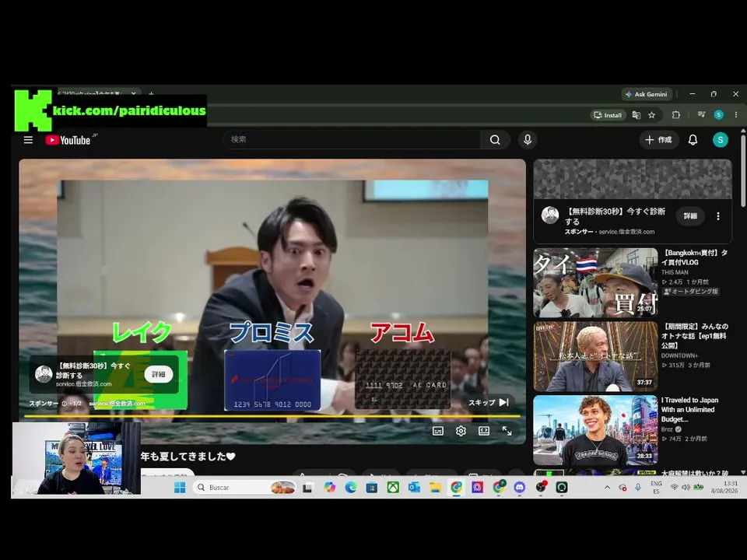747x560 pixels.
Task: Toggle theater mode on the player
Action: click(483, 431)
